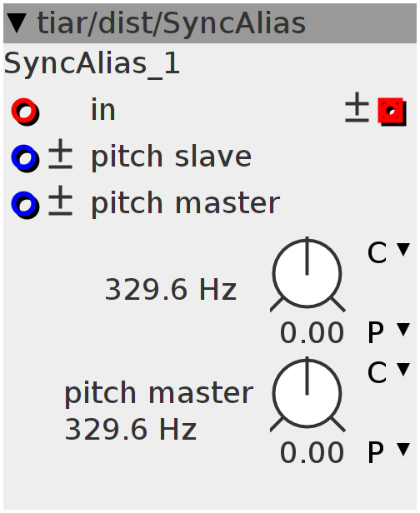This screenshot has height=513, width=420.
Task: Click the tiar/dist/SyncAlias title bar text
Action: [x=172, y=23]
